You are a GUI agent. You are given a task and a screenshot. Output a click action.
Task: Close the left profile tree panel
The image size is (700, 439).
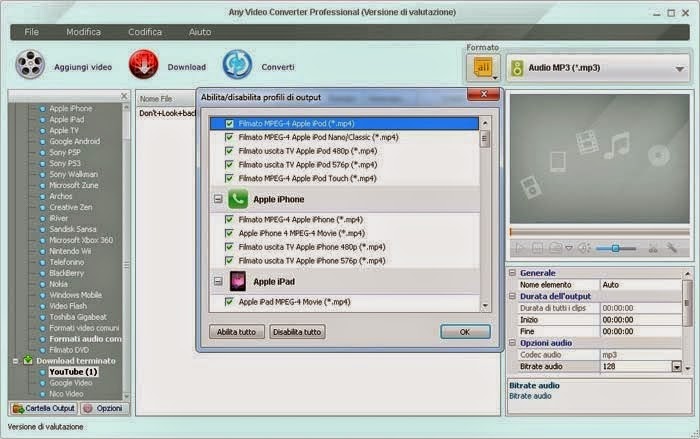pyautogui.click(x=124, y=96)
